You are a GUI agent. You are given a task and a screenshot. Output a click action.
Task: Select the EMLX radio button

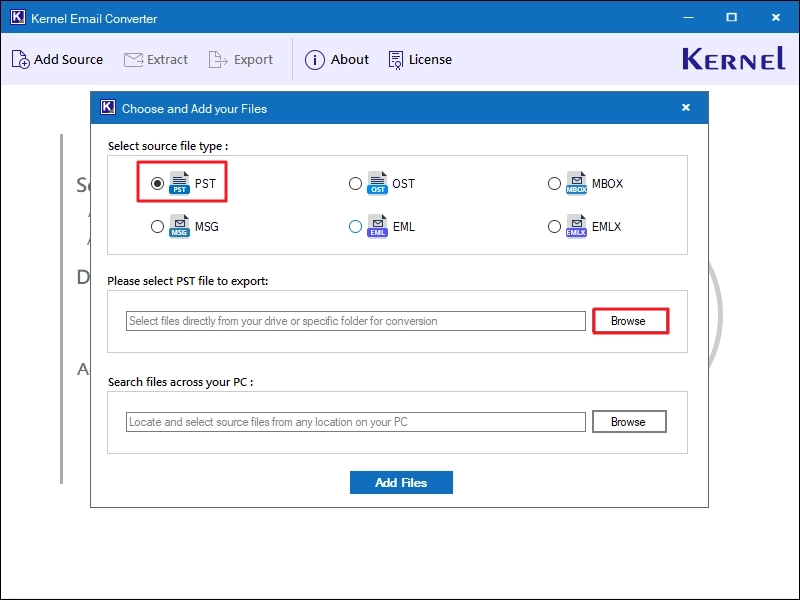554,226
